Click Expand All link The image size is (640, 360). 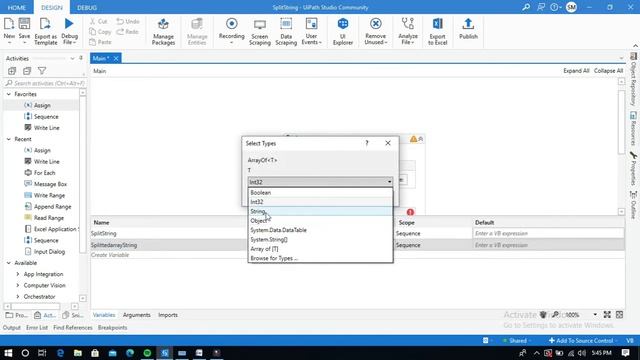(576, 71)
